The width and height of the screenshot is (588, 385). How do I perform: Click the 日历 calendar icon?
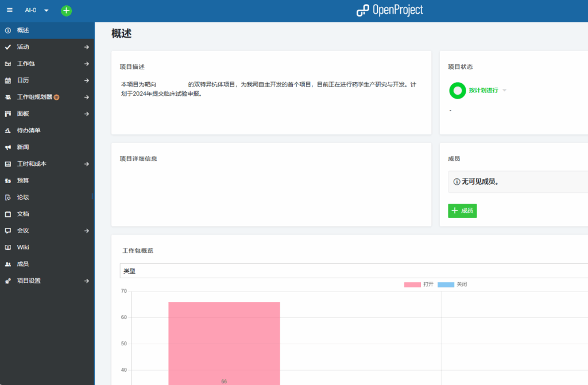click(x=8, y=80)
